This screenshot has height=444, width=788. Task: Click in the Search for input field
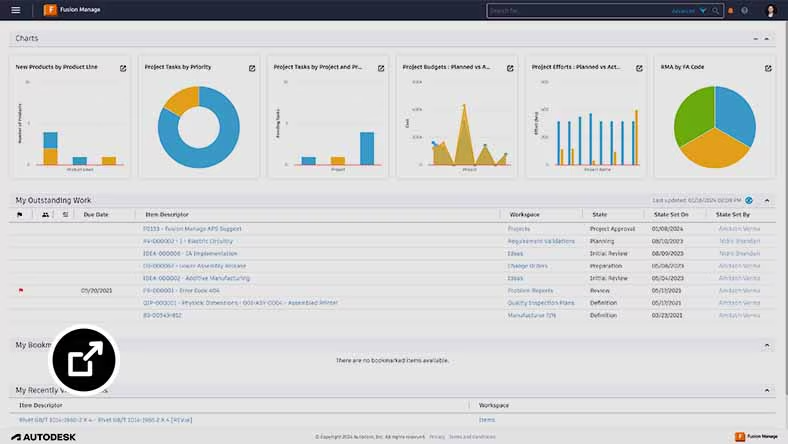point(578,11)
